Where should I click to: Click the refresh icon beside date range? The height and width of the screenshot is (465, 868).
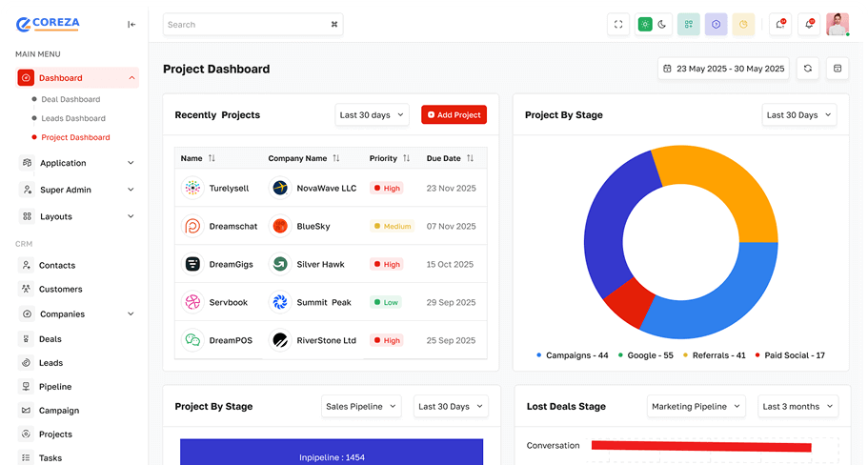(808, 69)
